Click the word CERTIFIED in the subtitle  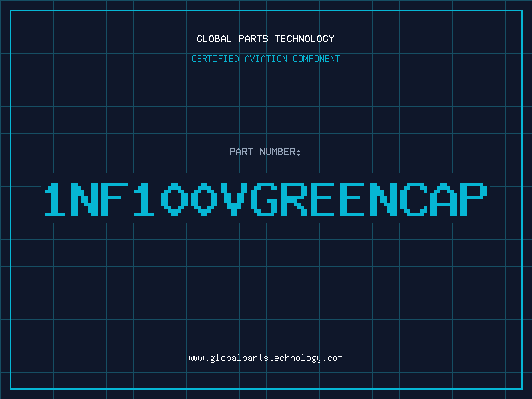click(x=214, y=59)
